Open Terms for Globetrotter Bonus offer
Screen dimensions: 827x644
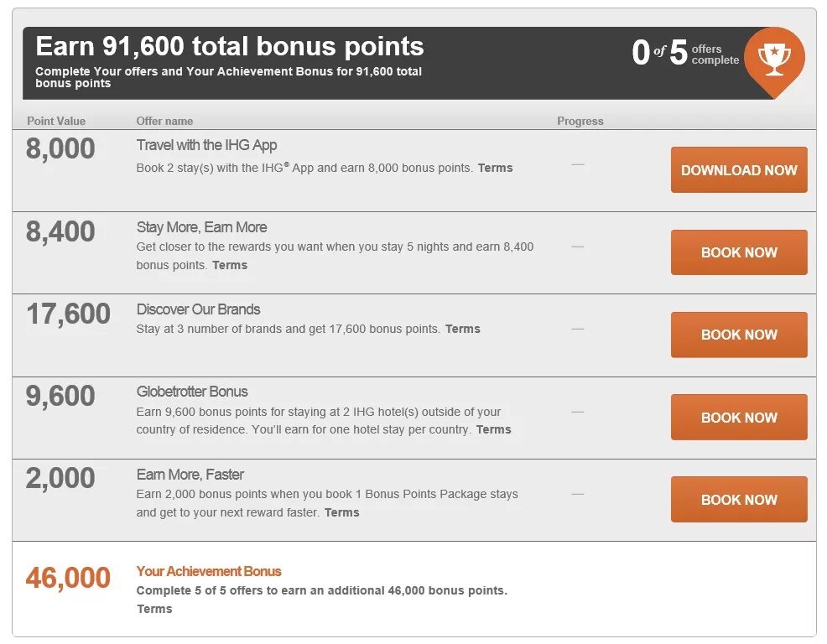tap(494, 429)
